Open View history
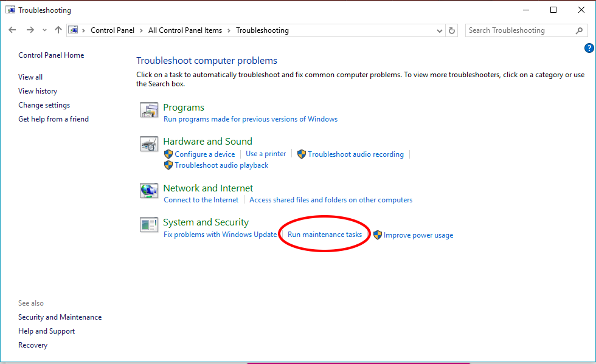 [x=38, y=91]
